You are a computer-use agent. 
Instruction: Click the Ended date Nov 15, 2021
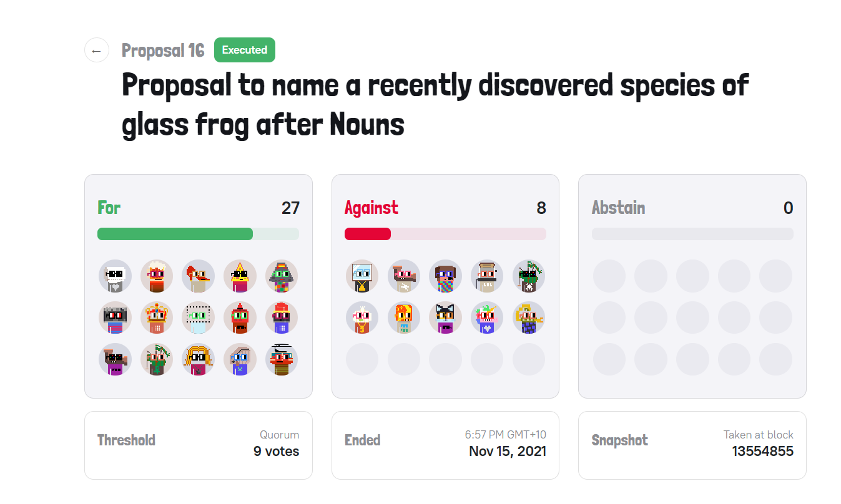[507, 451]
